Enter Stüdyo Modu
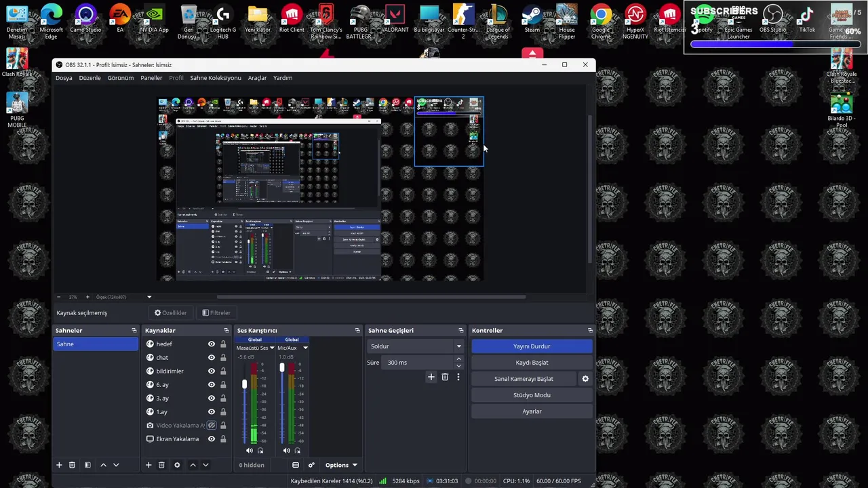The image size is (868, 488). coord(532,395)
